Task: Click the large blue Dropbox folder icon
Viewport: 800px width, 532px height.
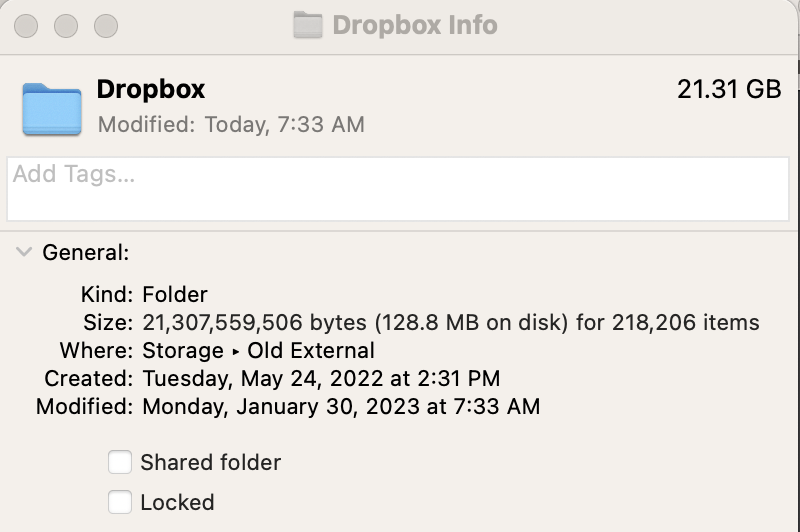Action: pos(51,109)
